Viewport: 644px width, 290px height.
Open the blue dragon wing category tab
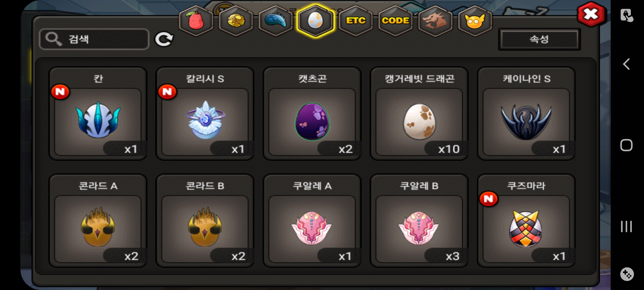(276, 21)
